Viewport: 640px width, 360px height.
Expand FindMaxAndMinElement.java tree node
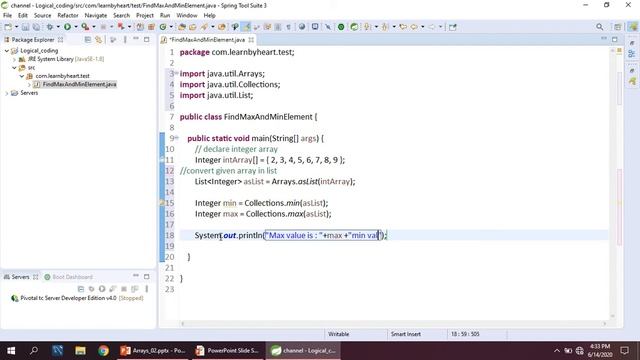coord(29,84)
